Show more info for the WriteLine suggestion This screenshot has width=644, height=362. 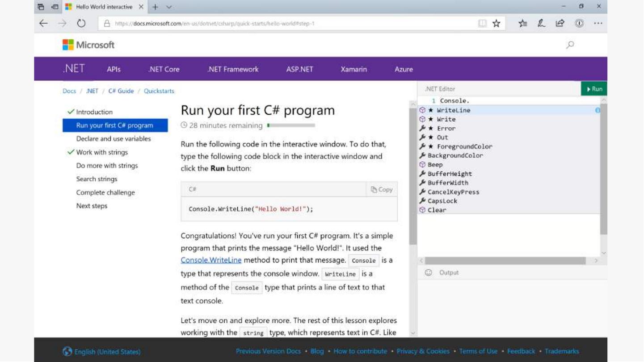598,110
